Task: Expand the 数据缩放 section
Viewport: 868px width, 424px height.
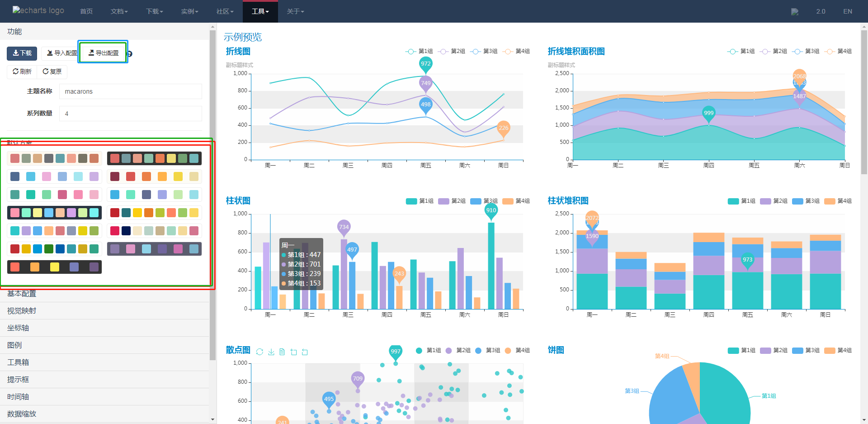Action: [x=104, y=414]
